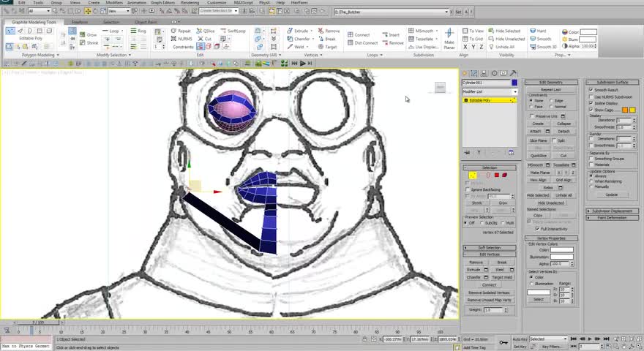
Task: Select Edge constraint radio button
Action: coord(551,101)
